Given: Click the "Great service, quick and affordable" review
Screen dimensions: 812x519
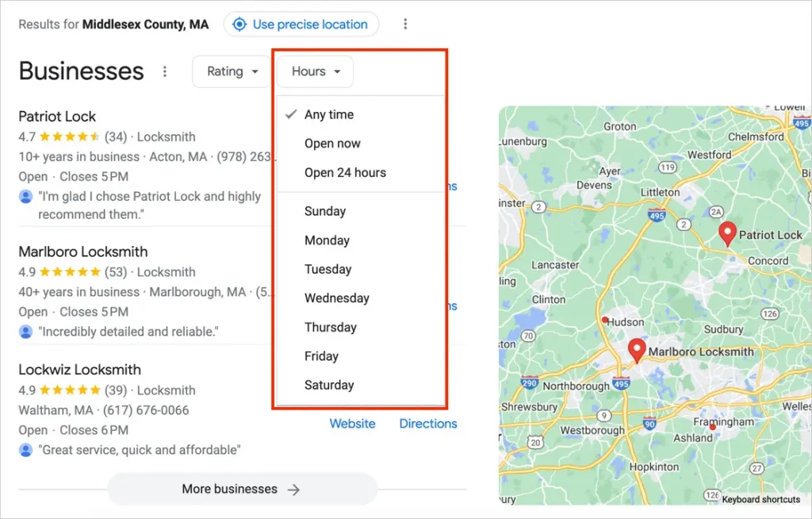Looking at the screenshot, I should click(x=140, y=449).
